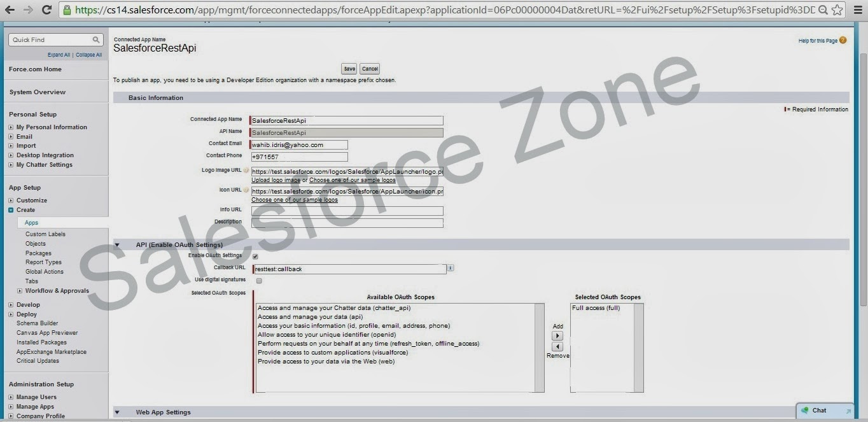
Task: Select Full access (full) in selected scopes
Action: tap(596, 308)
